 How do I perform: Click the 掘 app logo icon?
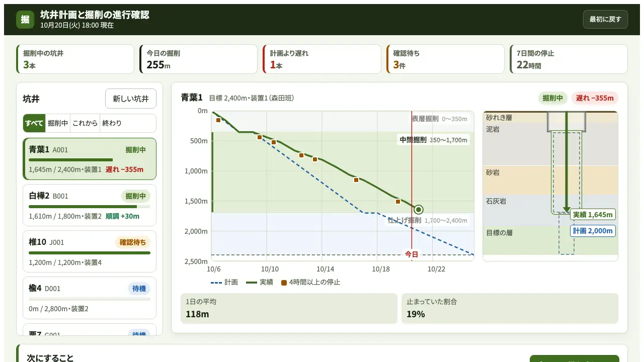(x=25, y=20)
